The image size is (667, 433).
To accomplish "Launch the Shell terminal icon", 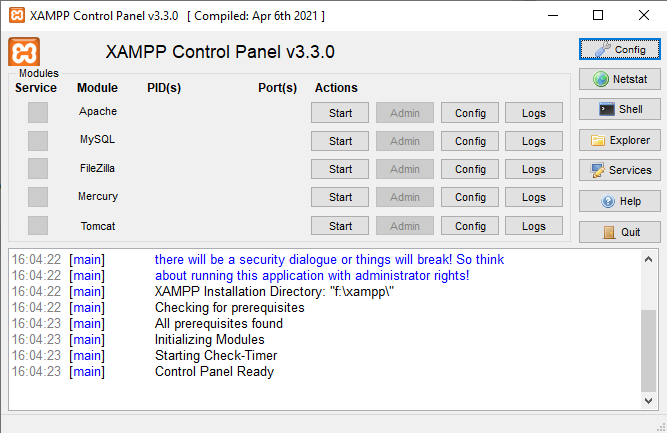I will [x=607, y=109].
